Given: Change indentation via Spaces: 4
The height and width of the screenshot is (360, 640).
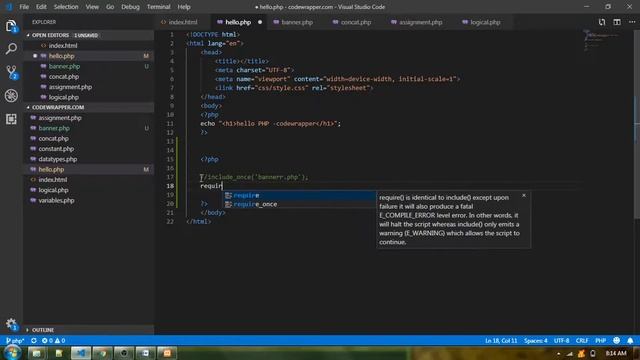Looking at the screenshot, I should pos(536,340).
